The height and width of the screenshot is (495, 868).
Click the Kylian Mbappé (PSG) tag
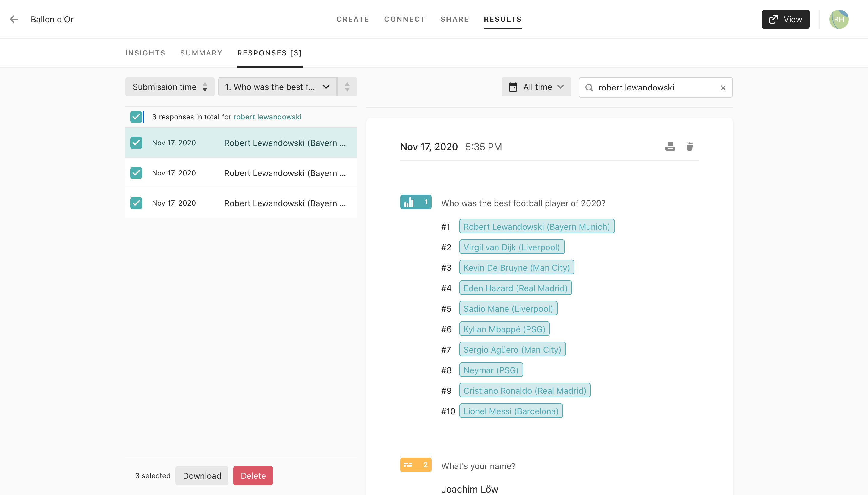[504, 329]
